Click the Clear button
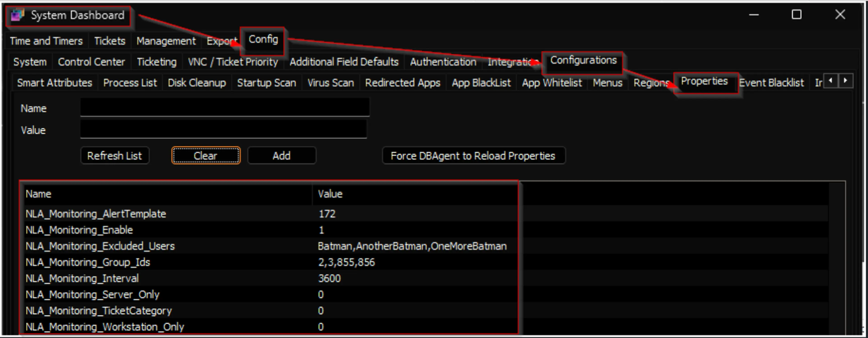 pos(206,156)
